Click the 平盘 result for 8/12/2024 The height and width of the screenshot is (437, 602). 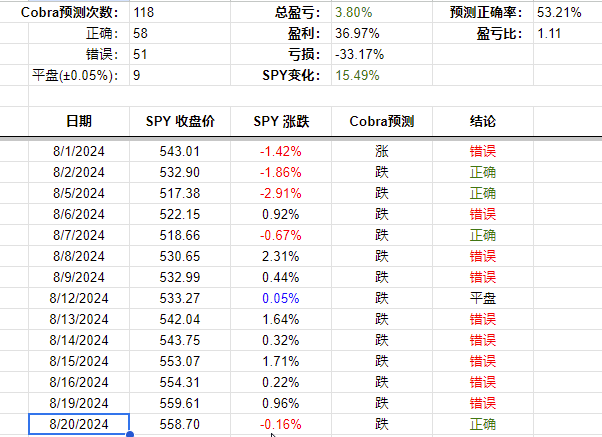point(483,298)
